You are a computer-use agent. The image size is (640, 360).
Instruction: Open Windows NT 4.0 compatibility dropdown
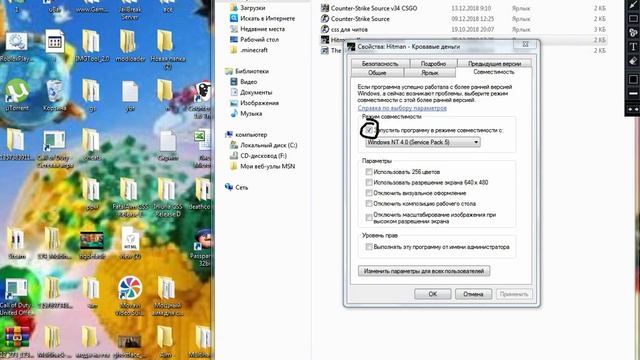tap(423, 142)
